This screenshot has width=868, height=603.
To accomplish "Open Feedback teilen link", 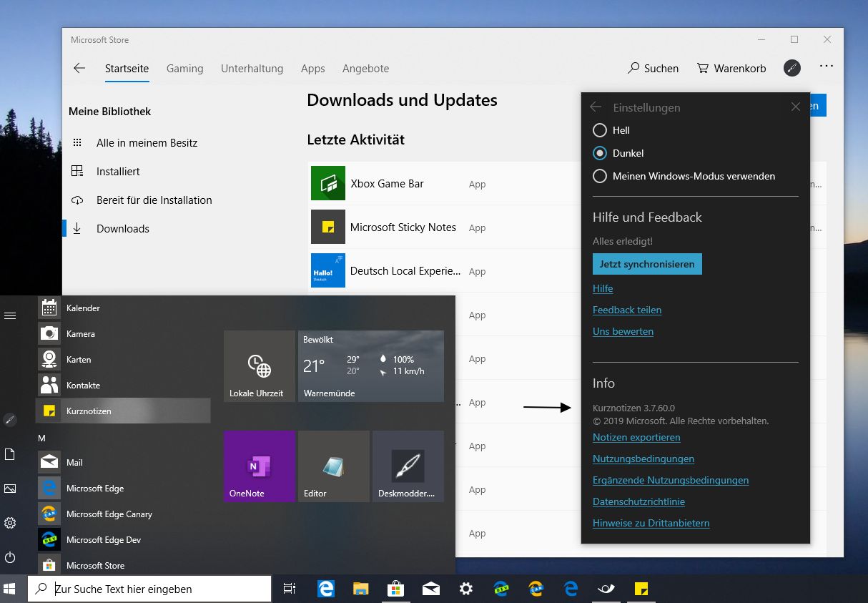I will (x=627, y=310).
